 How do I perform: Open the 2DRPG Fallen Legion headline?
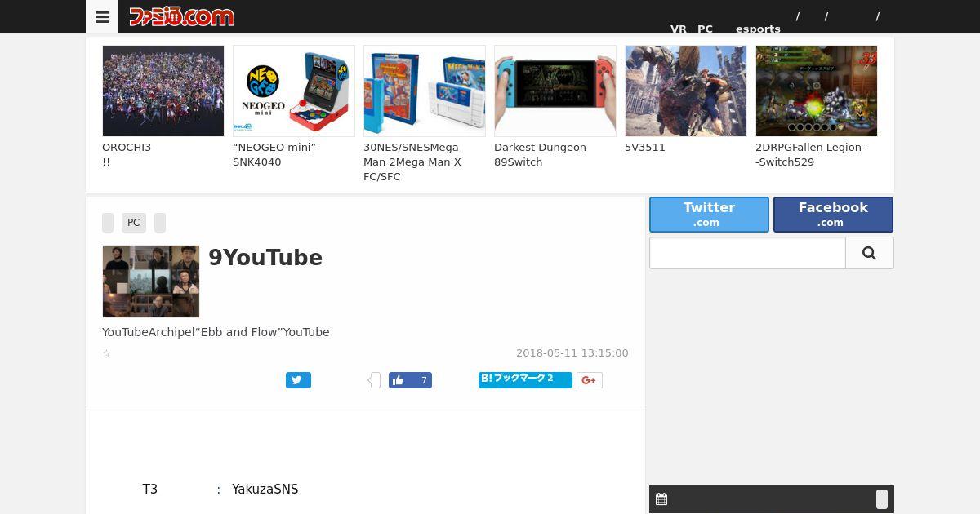click(x=812, y=155)
